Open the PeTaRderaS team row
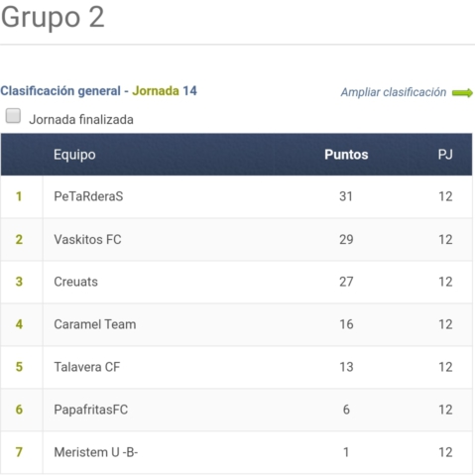 pyautogui.click(x=236, y=196)
